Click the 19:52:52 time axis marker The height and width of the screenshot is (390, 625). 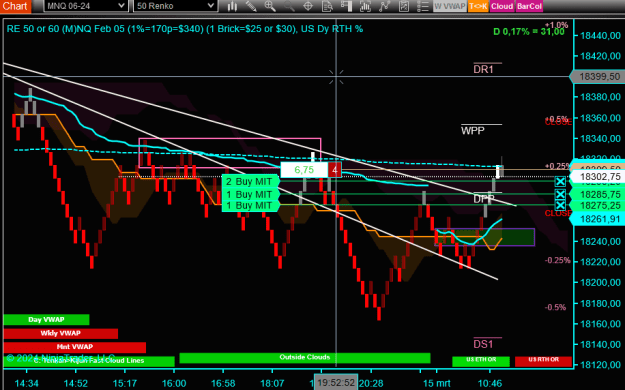tap(336, 382)
